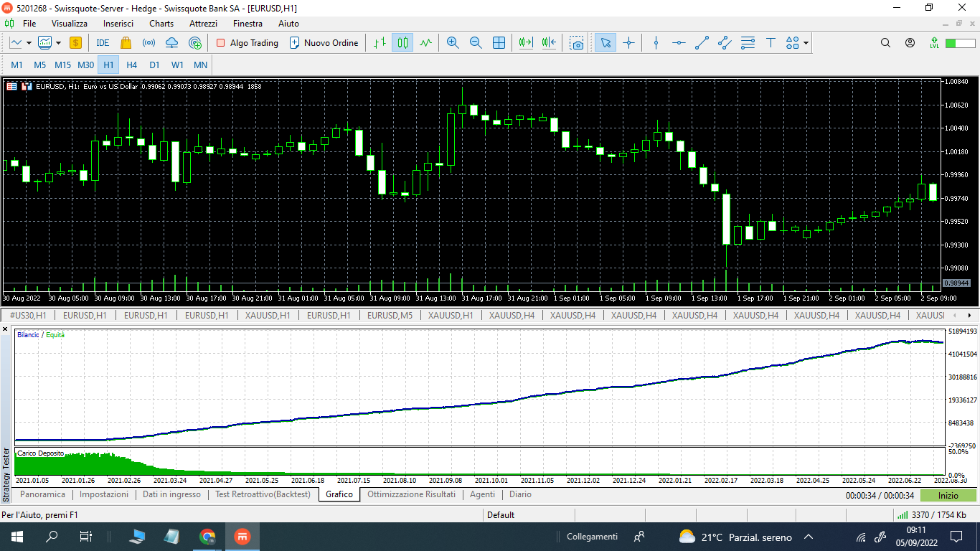Open the Windows Start menu
Viewport: 980px width, 551px height.
[x=17, y=537]
